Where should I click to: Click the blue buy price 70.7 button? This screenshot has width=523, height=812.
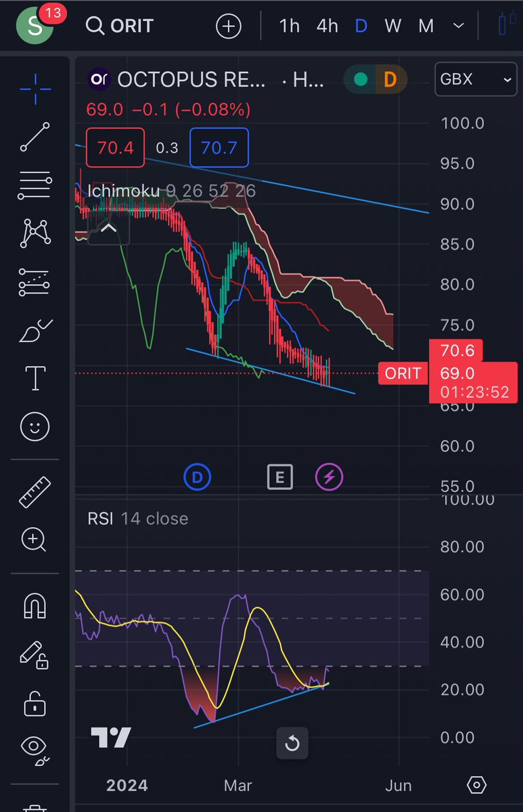[219, 147]
